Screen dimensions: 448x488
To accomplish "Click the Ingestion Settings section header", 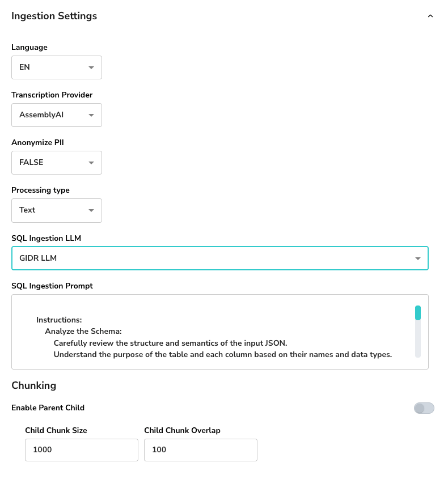I will [x=54, y=16].
